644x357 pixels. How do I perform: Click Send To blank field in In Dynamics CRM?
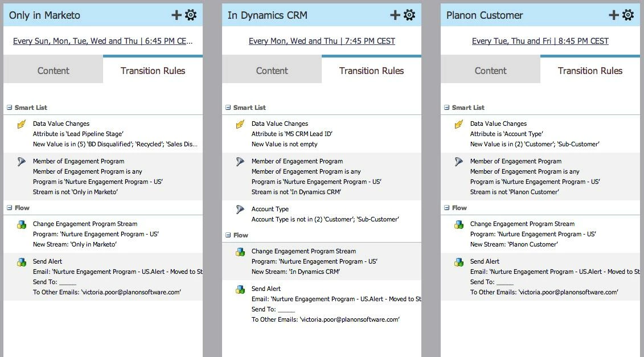pos(286,310)
